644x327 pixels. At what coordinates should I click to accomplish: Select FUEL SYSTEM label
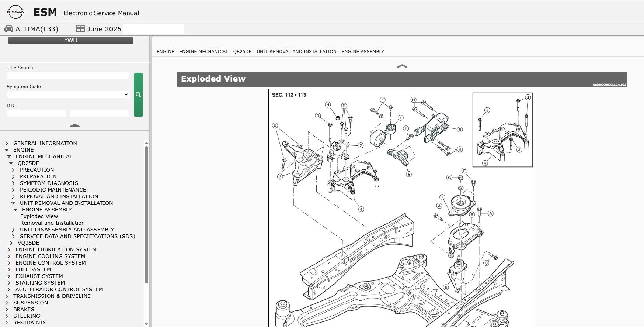pyautogui.click(x=33, y=269)
